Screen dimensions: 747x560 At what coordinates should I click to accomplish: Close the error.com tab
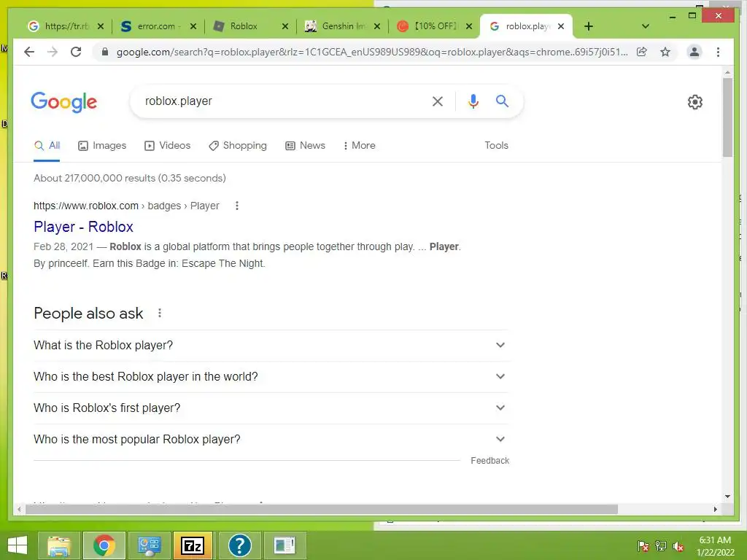coord(193,26)
